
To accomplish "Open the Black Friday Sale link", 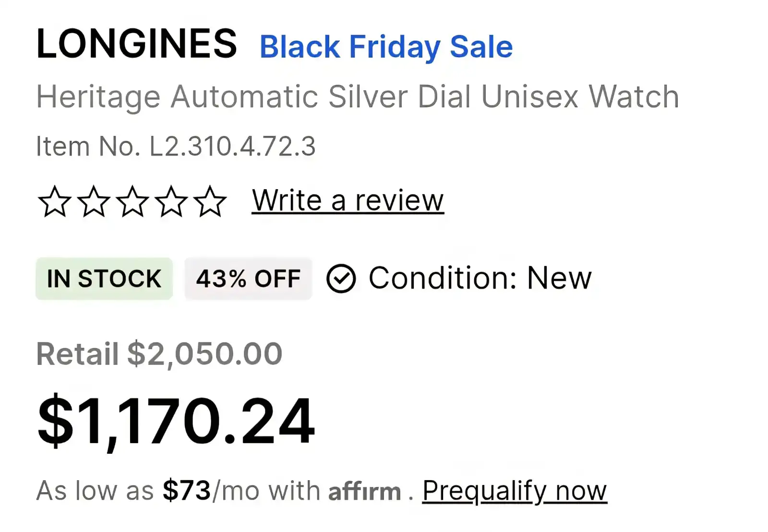I will click(x=386, y=47).
